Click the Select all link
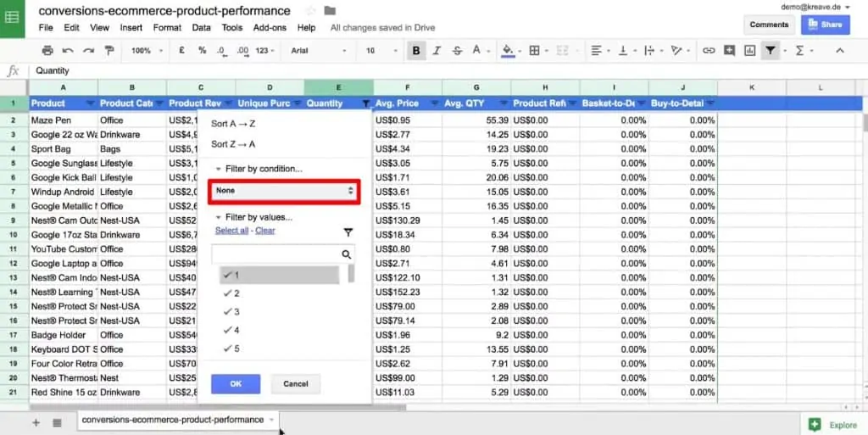 click(x=231, y=231)
